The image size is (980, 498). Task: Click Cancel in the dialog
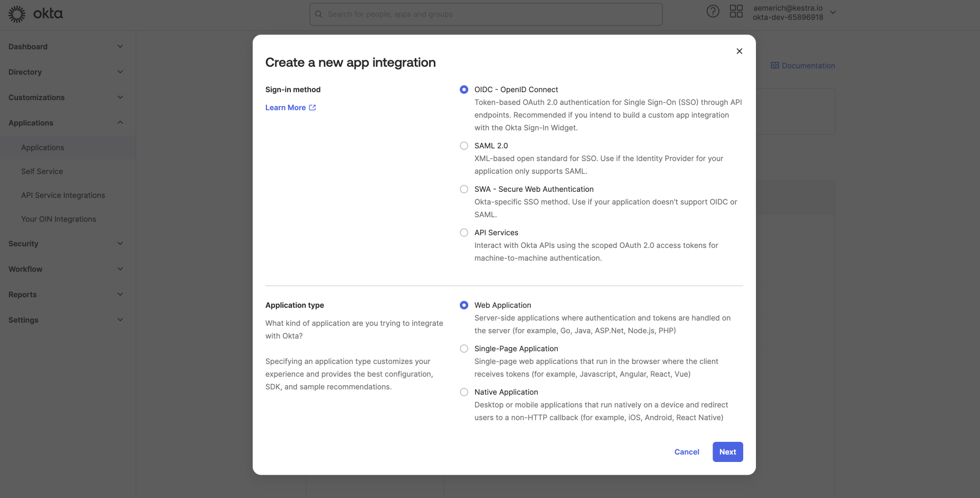687,452
